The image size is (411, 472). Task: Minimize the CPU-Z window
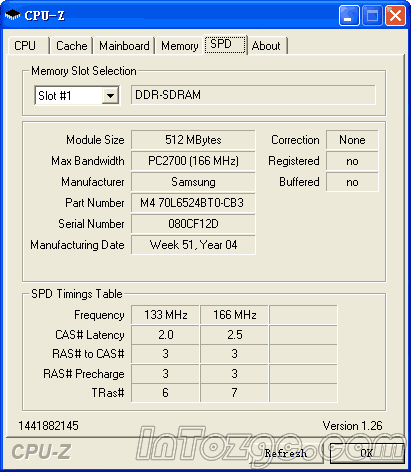(349, 16)
